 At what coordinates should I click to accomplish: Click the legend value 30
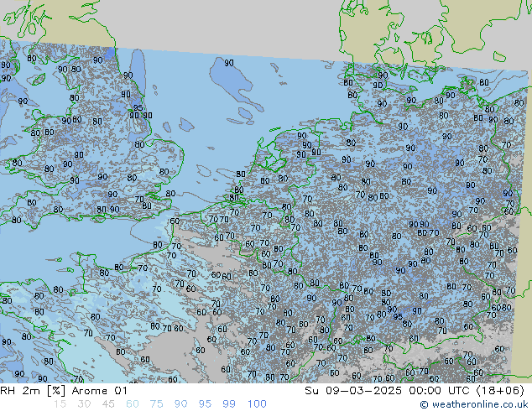(x=84, y=404)
